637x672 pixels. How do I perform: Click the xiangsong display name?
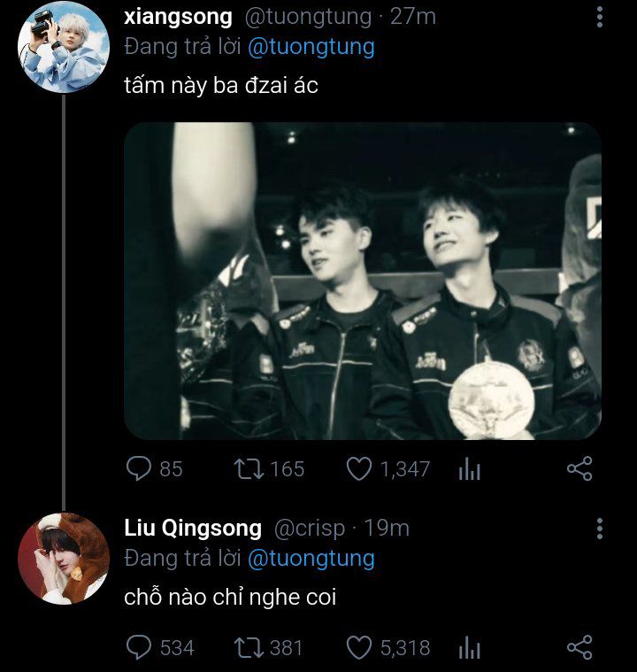[x=179, y=16]
